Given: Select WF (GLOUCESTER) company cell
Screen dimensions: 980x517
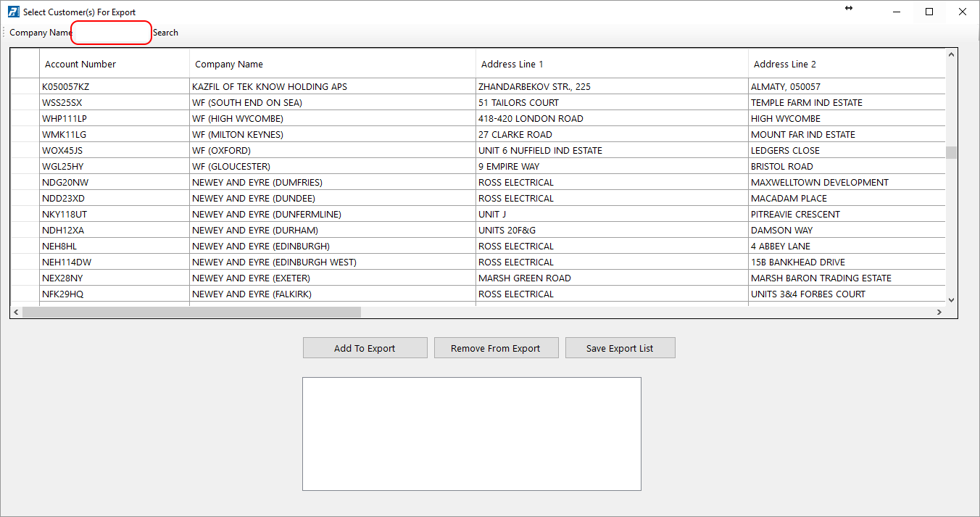Looking at the screenshot, I should point(333,166).
